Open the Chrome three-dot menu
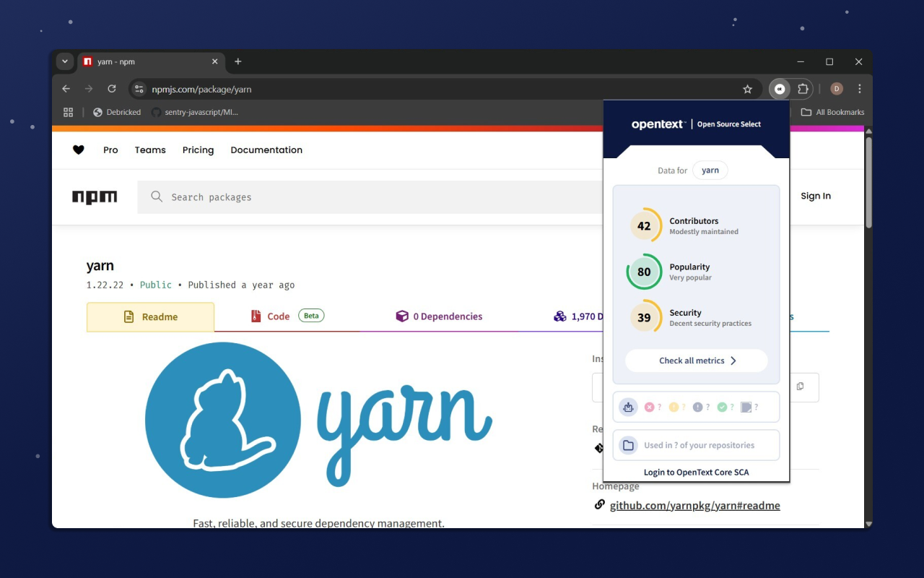This screenshot has height=578, width=924. click(859, 89)
